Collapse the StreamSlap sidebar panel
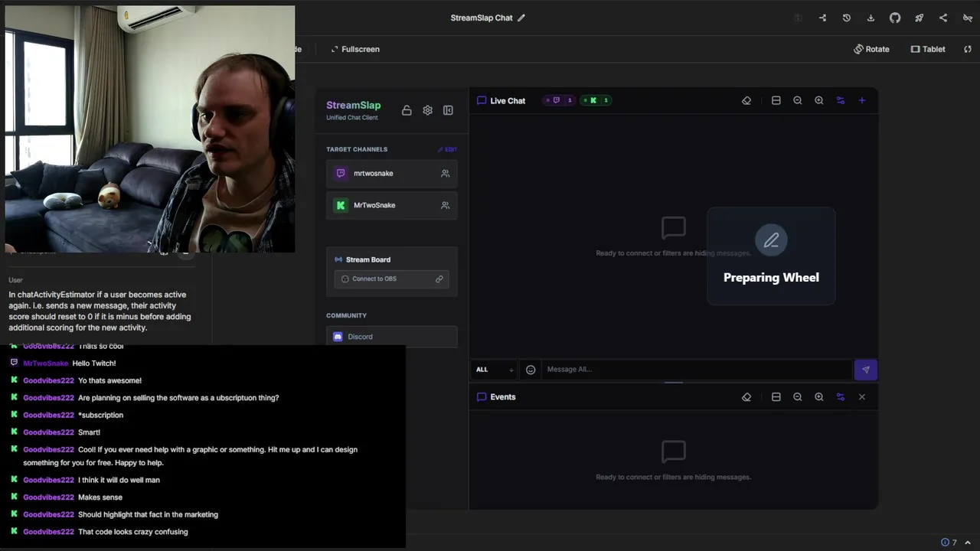 tap(448, 110)
